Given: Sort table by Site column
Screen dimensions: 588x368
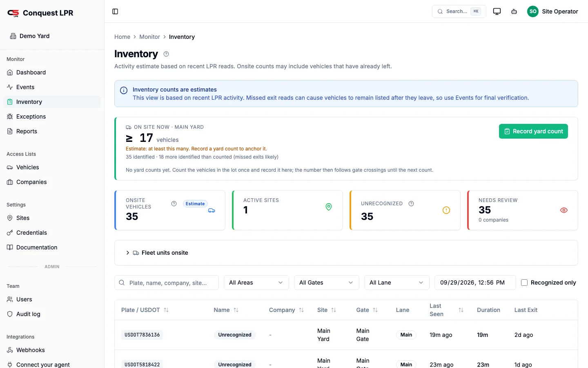Looking at the screenshot, I should 334,310.
